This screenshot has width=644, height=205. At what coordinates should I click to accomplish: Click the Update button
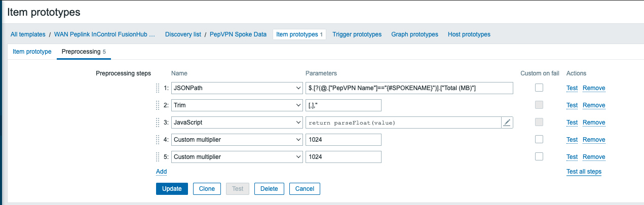[172, 189]
